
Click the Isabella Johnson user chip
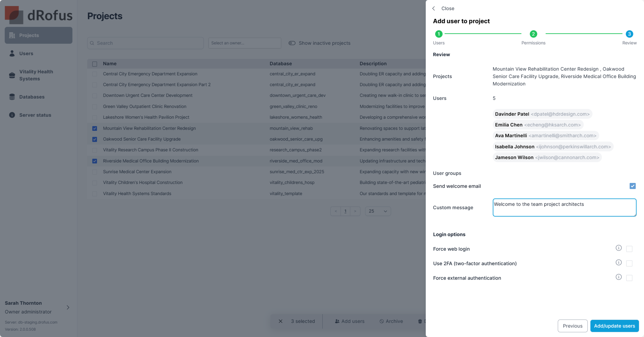(553, 146)
